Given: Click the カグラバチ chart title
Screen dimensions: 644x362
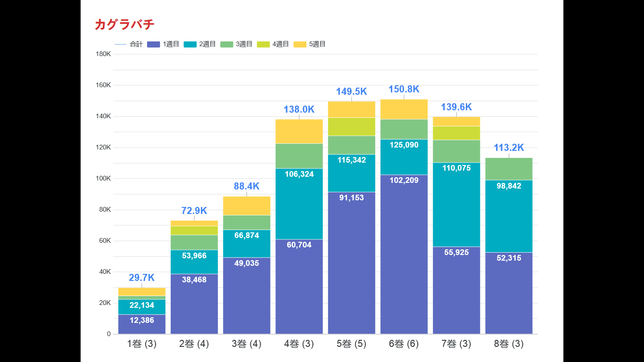Looking at the screenshot, I should point(124,25).
